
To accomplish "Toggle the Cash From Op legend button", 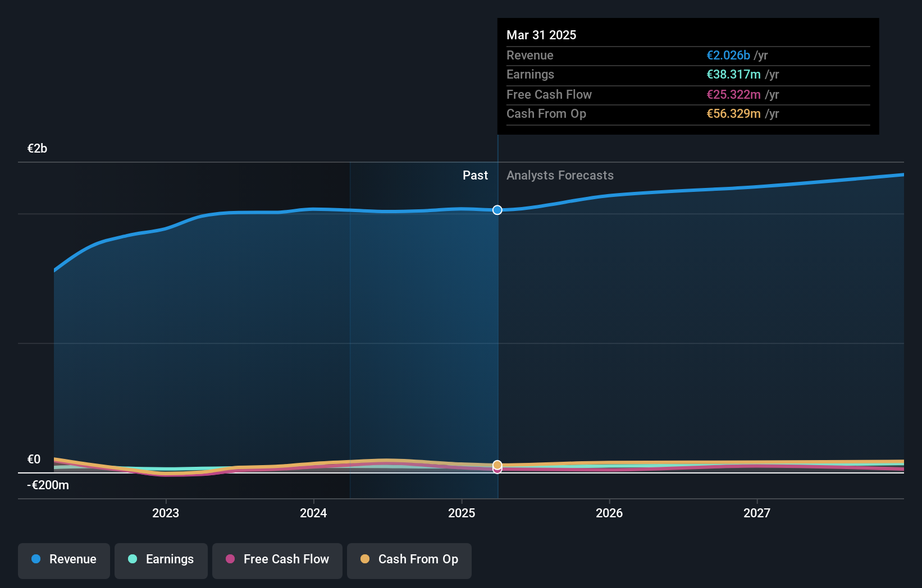I will (409, 561).
